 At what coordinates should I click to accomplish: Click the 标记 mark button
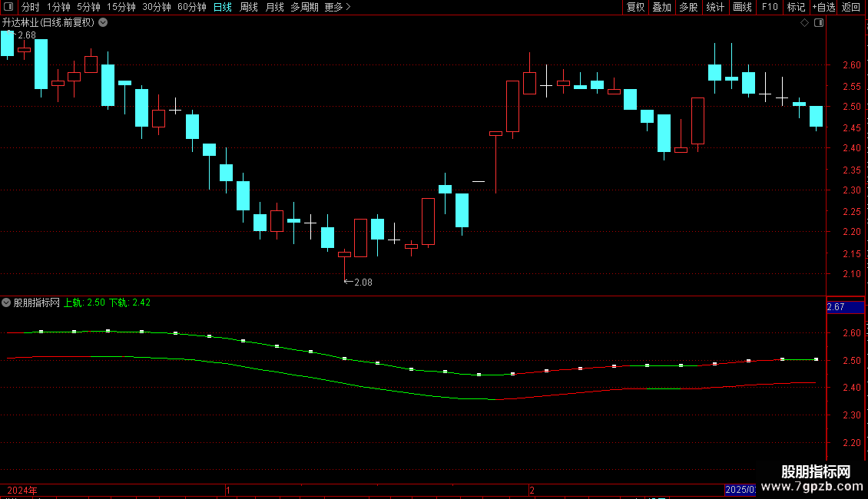(x=796, y=7)
